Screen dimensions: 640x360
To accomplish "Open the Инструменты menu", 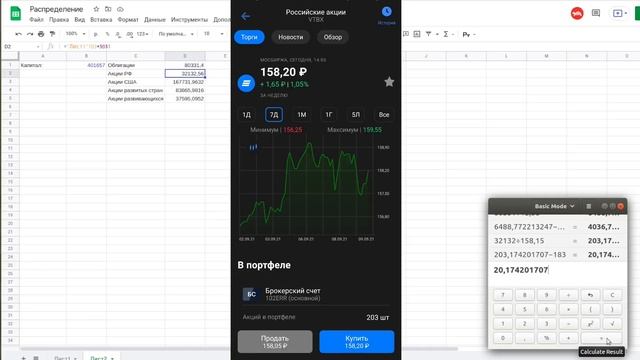I will (x=189, y=20).
